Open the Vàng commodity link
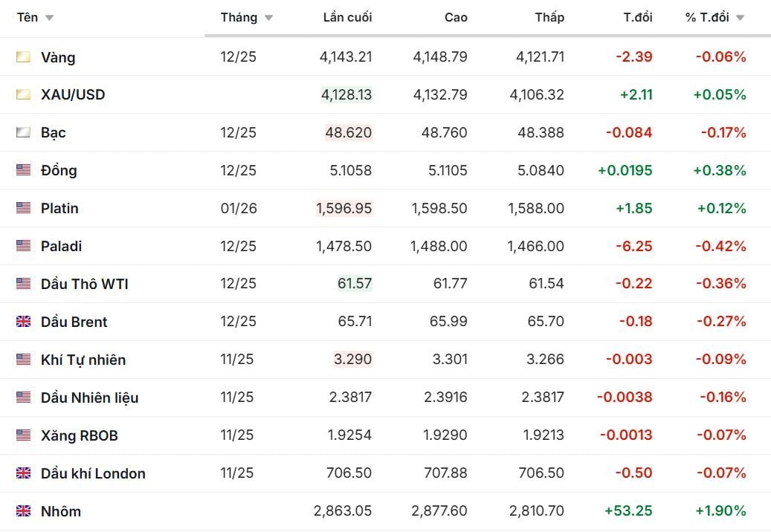 coord(58,57)
